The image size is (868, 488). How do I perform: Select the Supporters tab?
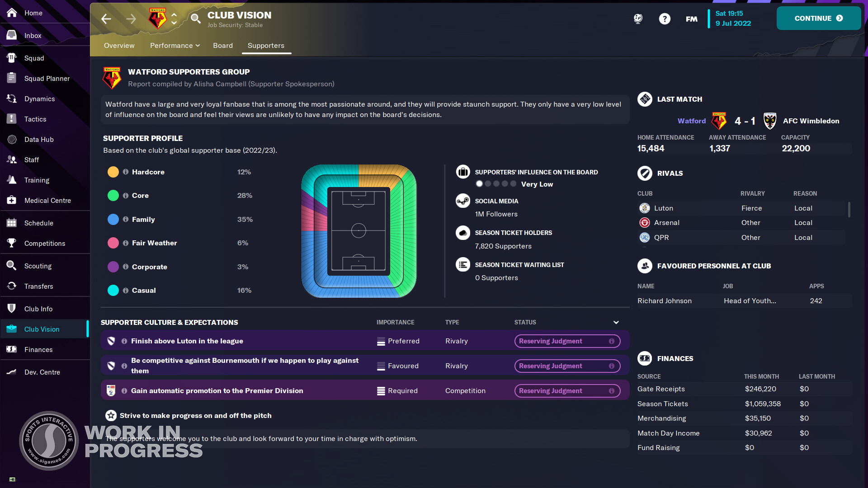266,45
